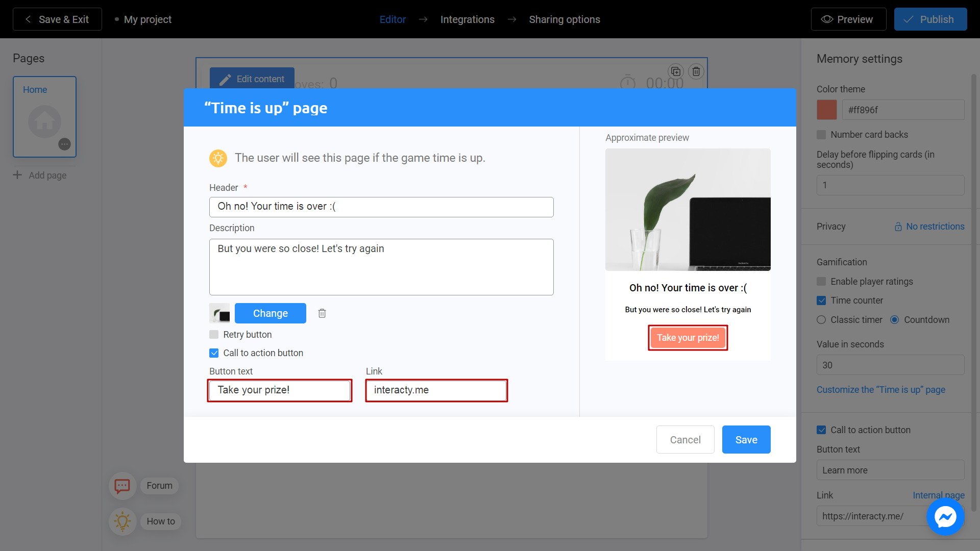Click the trash icon next to image Change button
Screen dimensions: 980x551
pos(323,313)
